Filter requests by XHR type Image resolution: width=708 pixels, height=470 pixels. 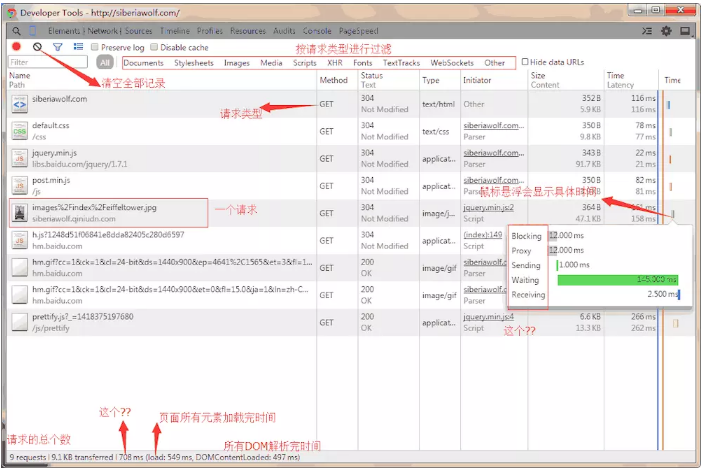coord(334,63)
